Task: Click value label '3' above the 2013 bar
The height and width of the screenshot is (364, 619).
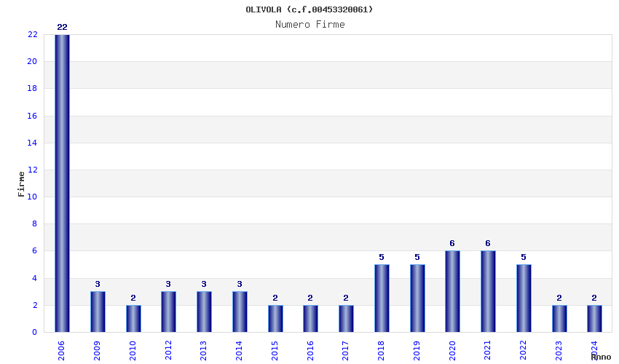Action: (204, 284)
